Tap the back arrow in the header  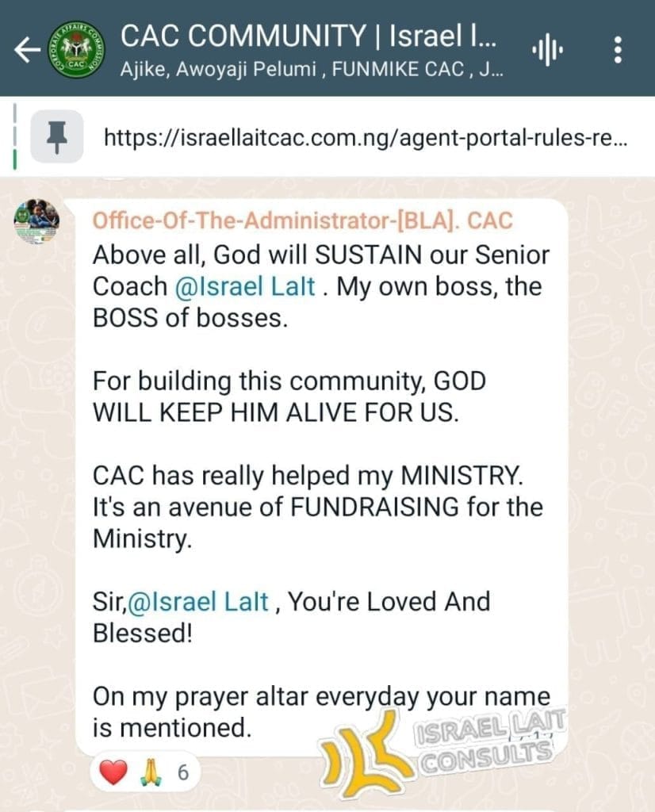coord(26,51)
